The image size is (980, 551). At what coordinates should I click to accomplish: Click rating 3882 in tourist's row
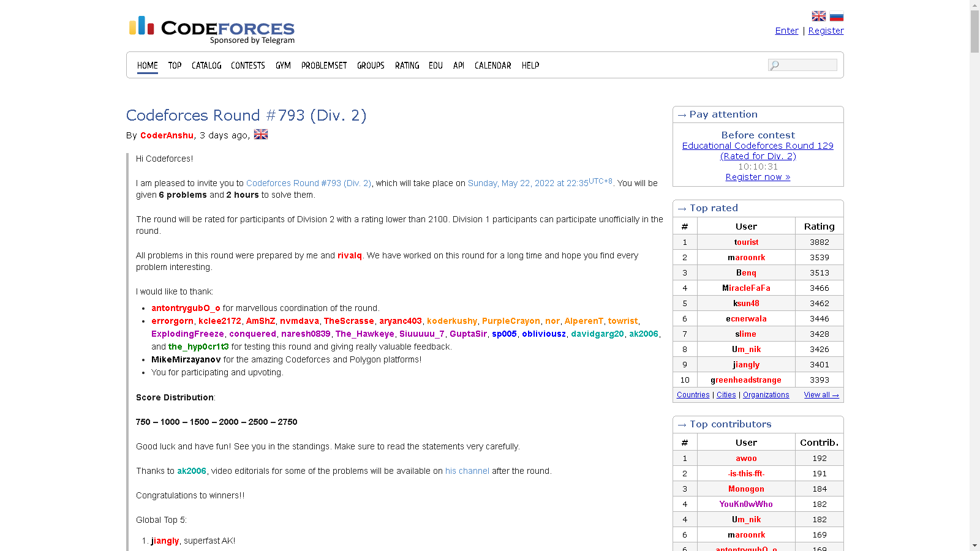coord(820,242)
